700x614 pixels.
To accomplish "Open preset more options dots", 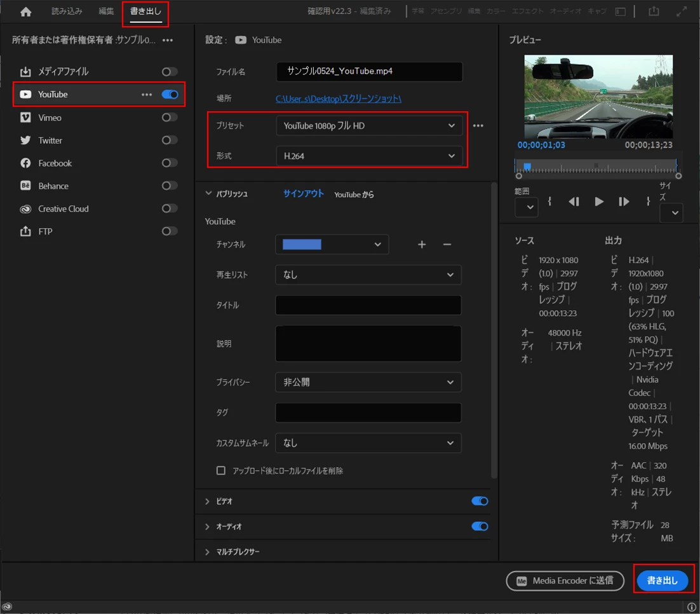I will click(478, 126).
